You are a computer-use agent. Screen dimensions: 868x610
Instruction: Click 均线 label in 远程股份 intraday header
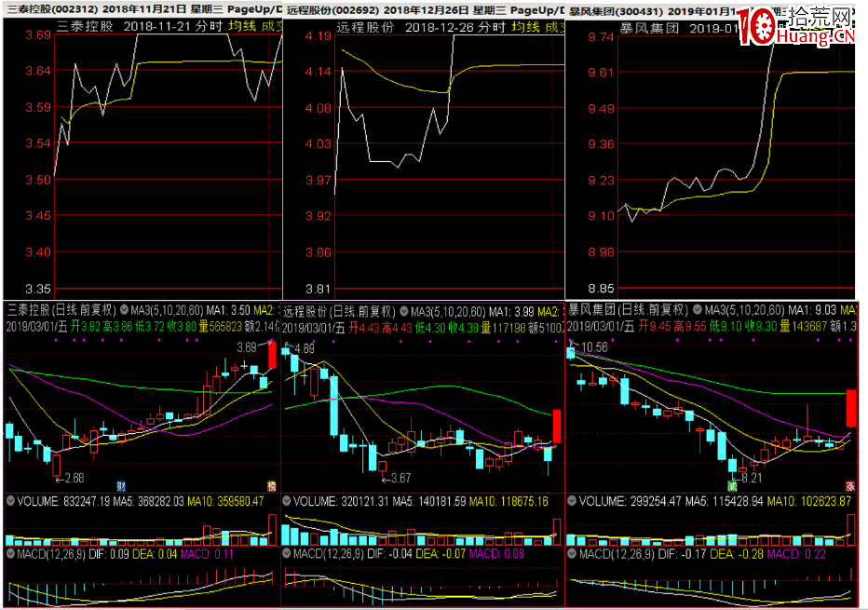point(524,27)
